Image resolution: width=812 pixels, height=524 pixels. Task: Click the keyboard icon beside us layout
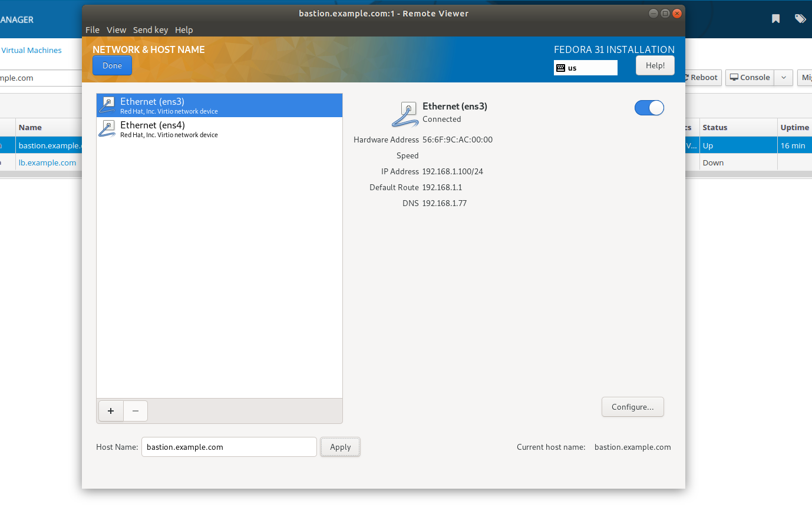[561, 68]
